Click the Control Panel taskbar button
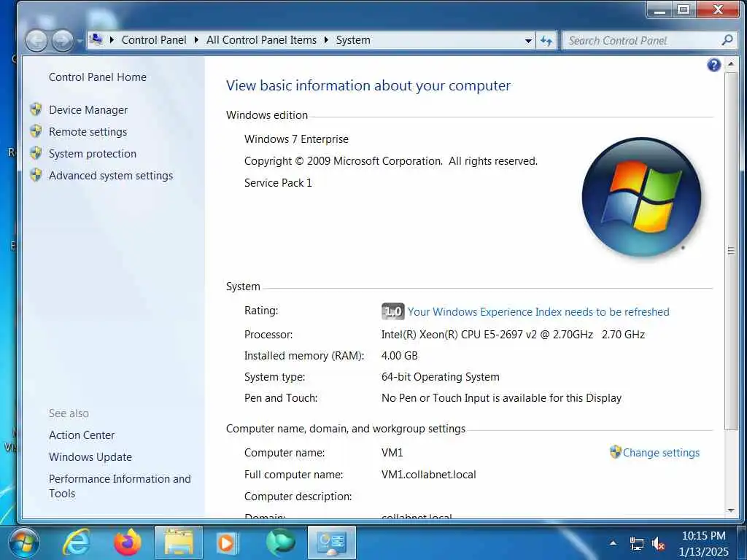This screenshot has width=747, height=560. pos(332,542)
